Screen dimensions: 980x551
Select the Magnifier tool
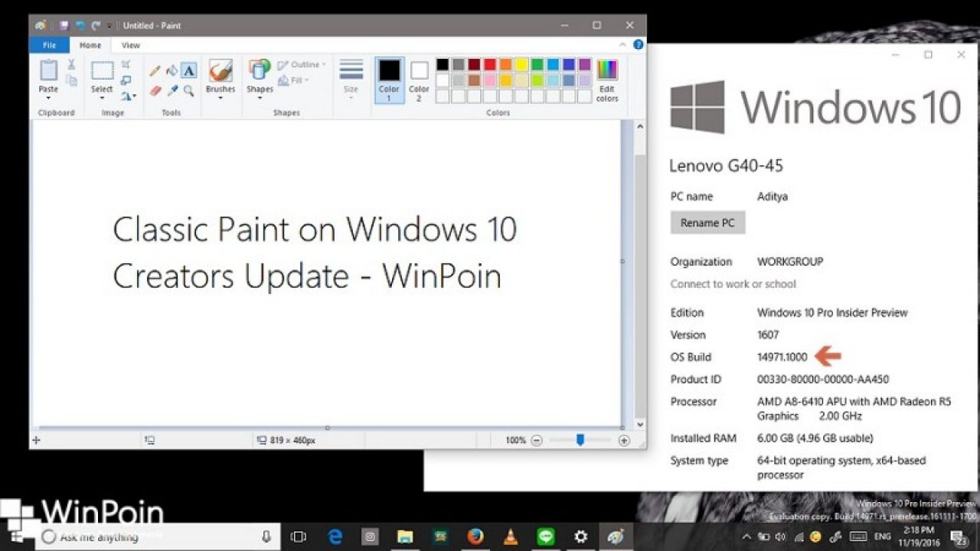click(x=188, y=90)
